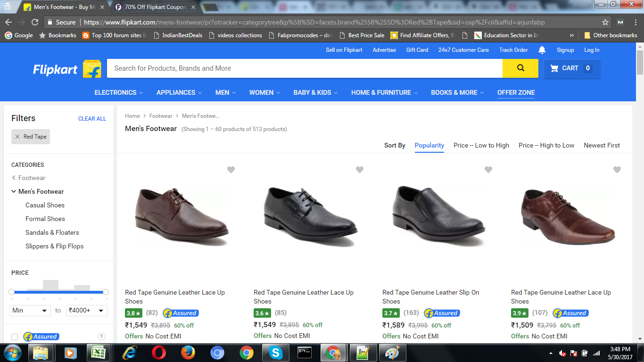Go back to Footwear category

point(28,178)
